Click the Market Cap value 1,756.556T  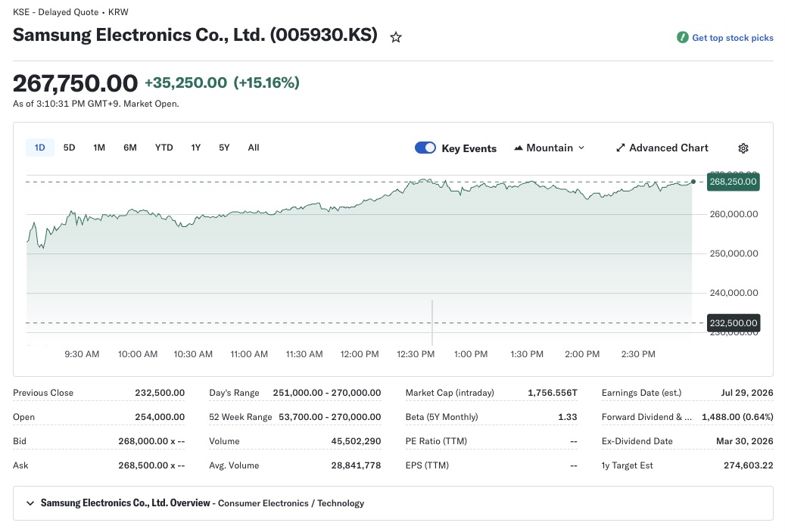[x=552, y=393]
